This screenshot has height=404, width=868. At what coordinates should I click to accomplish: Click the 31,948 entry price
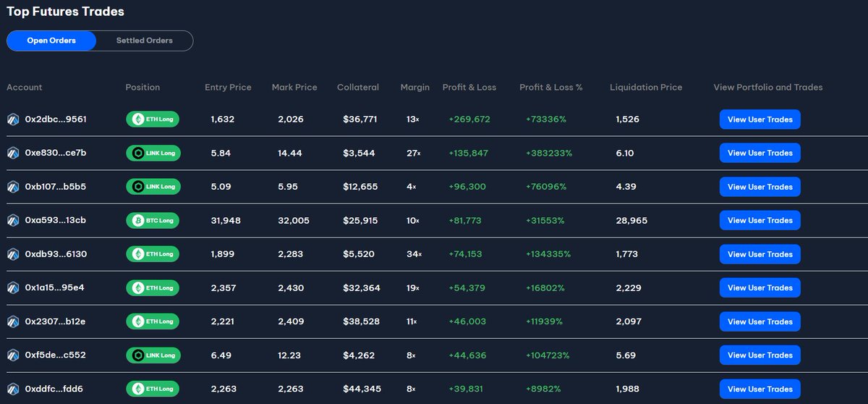coord(227,220)
